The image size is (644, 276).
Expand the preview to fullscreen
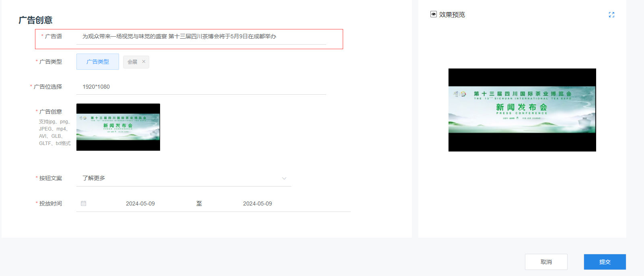click(611, 15)
